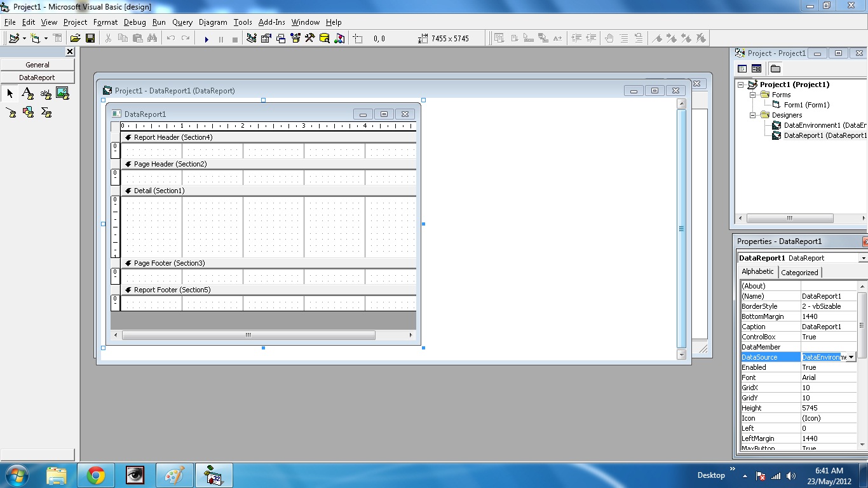Switch to the Categorized properties tab

pyautogui.click(x=799, y=272)
